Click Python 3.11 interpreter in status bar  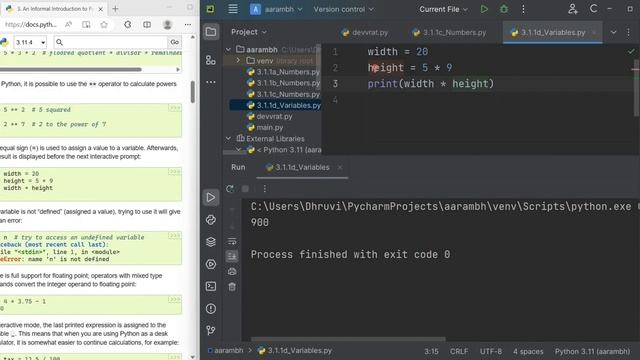[592, 351]
